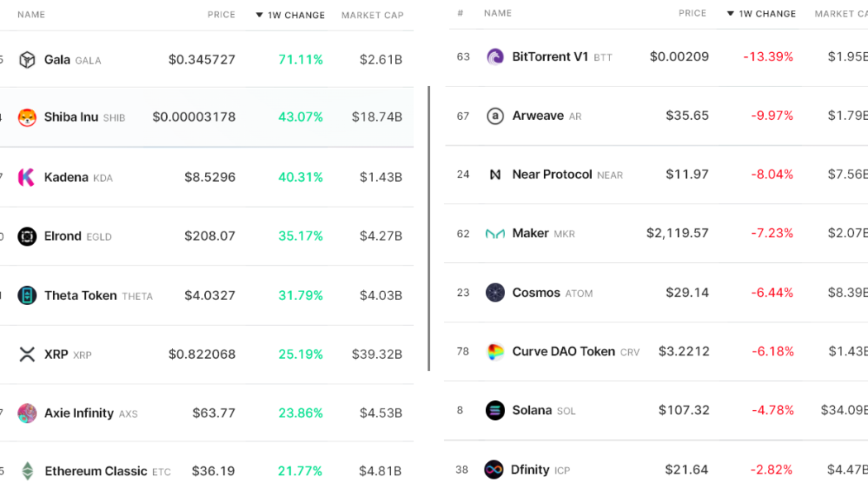Screen dimensions: 868x496
Task: Click the XRP logo icon
Action: 26,354
